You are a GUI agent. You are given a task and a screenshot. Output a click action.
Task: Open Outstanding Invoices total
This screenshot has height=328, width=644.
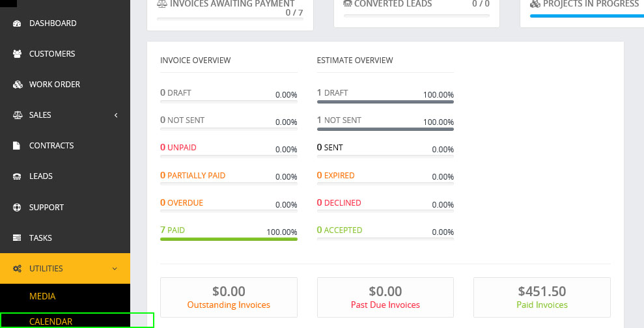[x=229, y=297]
